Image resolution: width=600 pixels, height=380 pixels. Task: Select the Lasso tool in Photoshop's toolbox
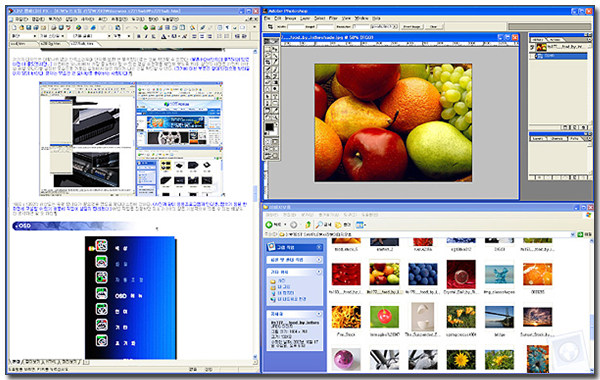268,55
